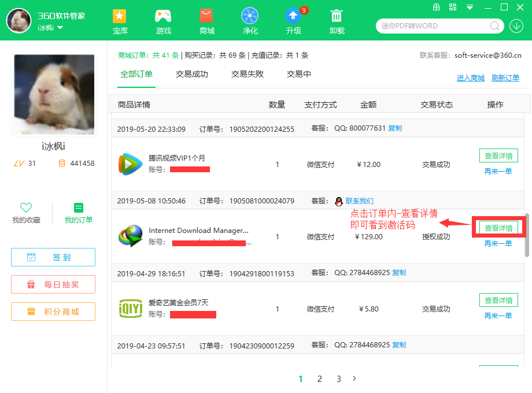Viewport: 532px width, 393px height.
Task: Click the 刷新订单 link
Action: click(505, 78)
